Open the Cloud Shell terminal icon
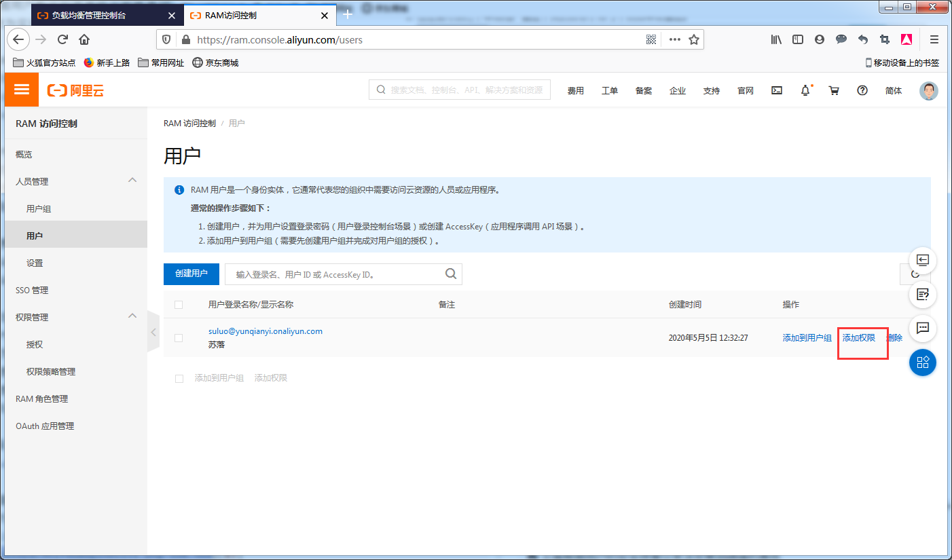The width and height of the screenshot is (952, 560). point(776,90)
